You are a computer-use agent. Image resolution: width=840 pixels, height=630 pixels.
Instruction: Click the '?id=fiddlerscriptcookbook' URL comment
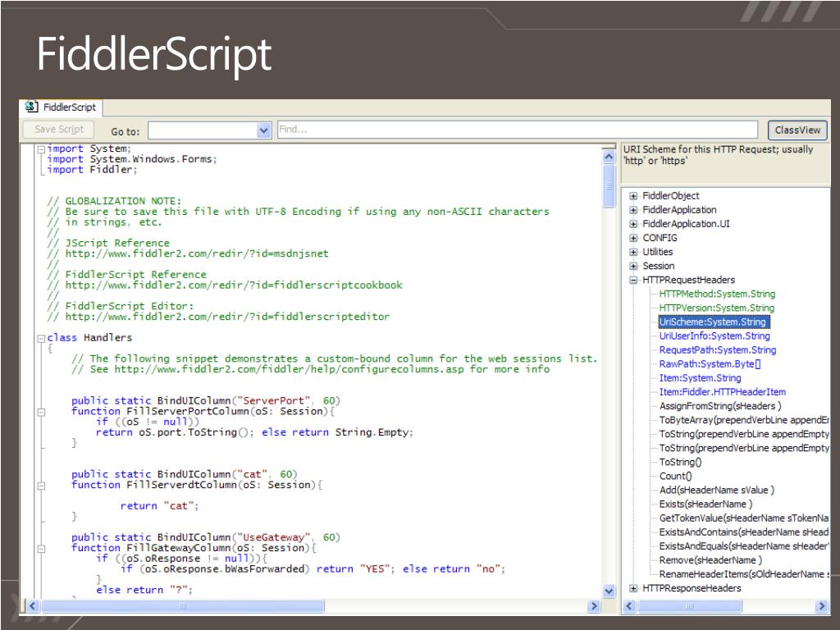coord(225,285)
